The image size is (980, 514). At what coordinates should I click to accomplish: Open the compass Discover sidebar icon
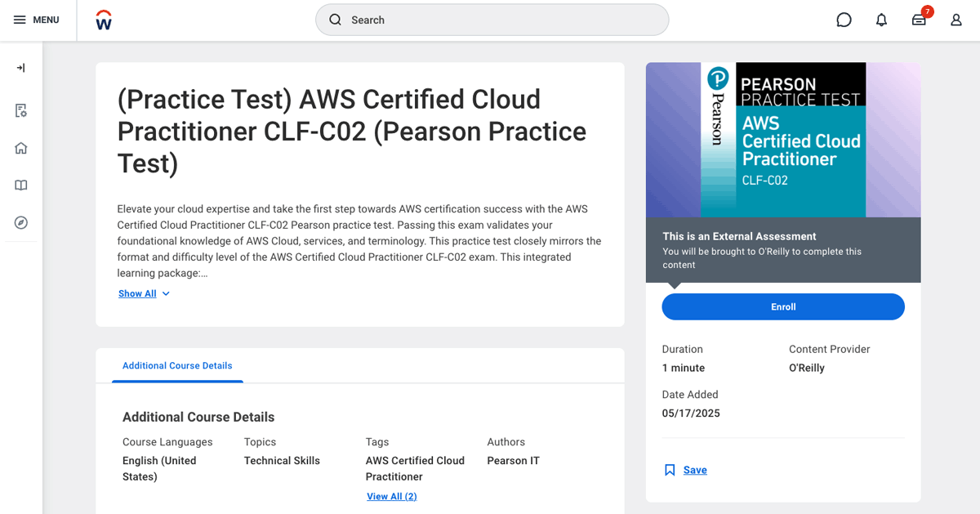click(21, 222)
